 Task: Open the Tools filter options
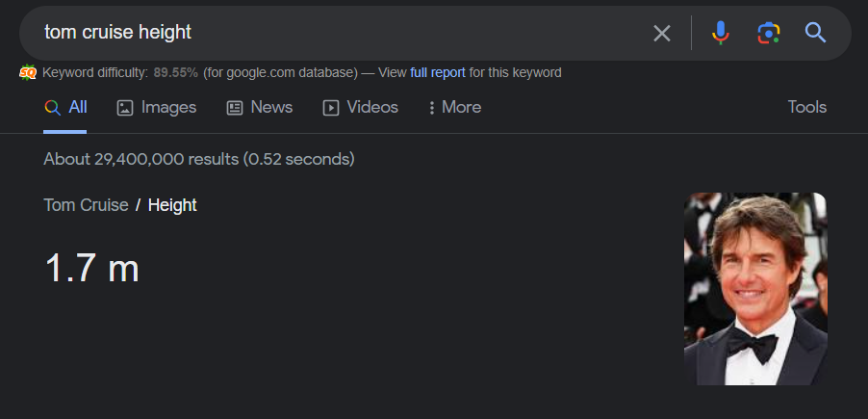point(806,107)
